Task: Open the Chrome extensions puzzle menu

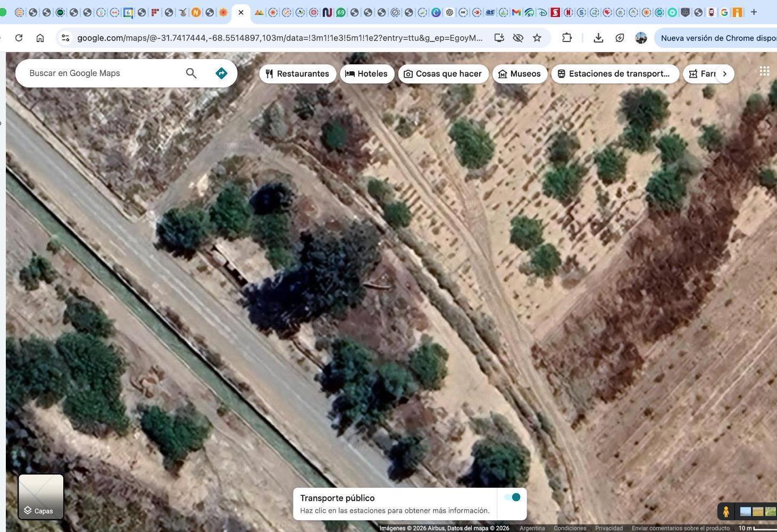Action: [567, 38]
